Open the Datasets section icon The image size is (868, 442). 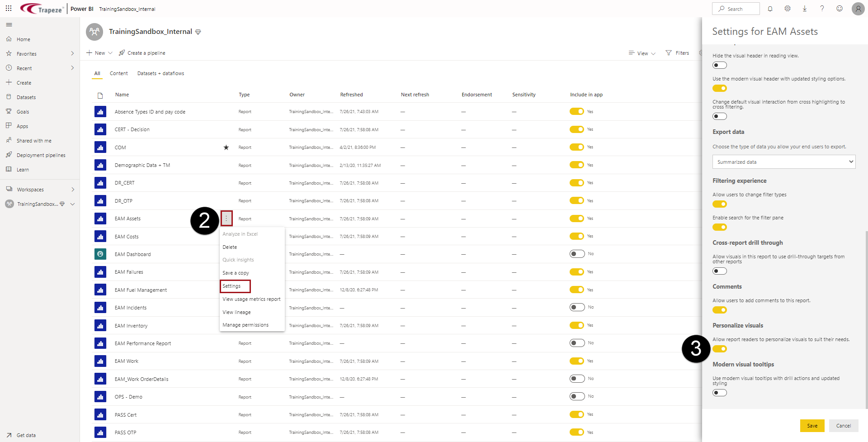pyautogui.click(x=9, y=97)
